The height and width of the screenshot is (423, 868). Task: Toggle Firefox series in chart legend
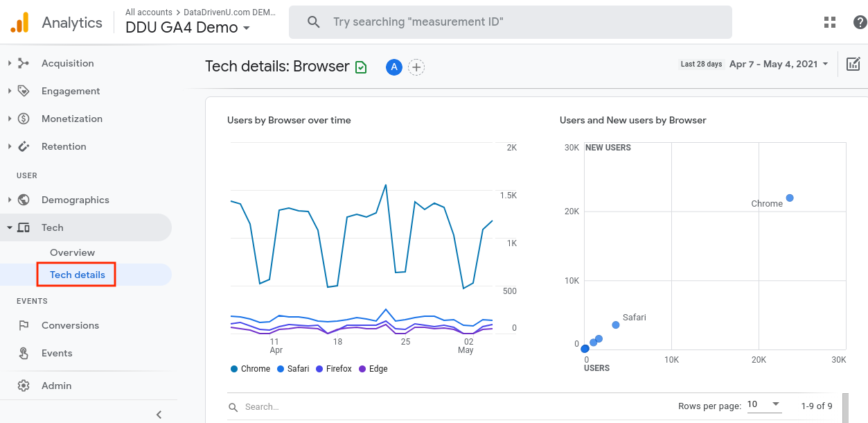[x=334, y=369]
